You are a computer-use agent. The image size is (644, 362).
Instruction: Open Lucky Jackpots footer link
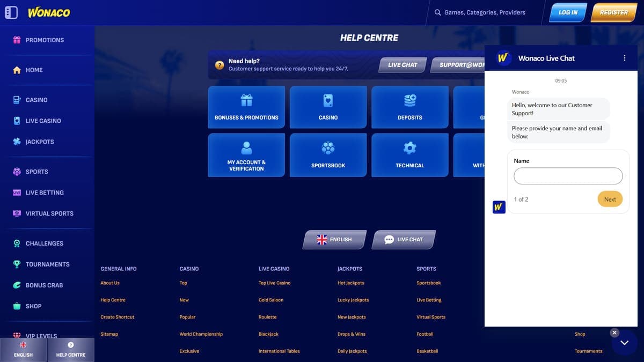[x=353, y=300]
